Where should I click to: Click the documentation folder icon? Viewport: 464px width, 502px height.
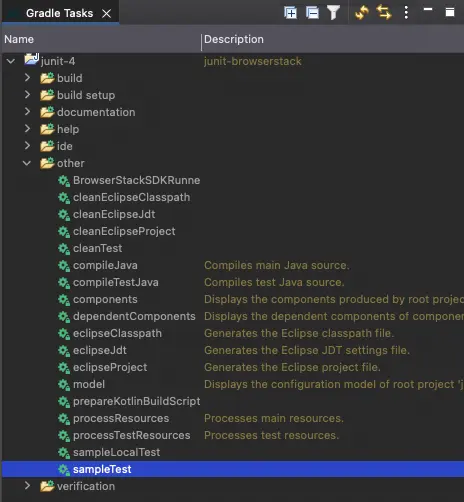point(47,112)
